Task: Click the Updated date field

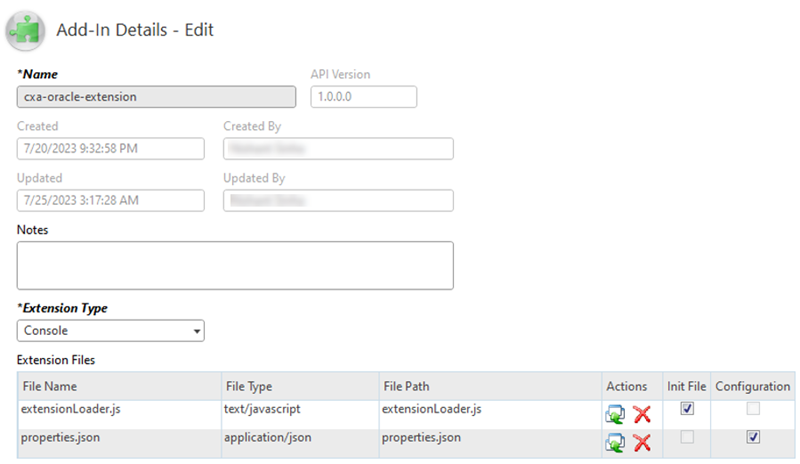Action: [111, 201]
